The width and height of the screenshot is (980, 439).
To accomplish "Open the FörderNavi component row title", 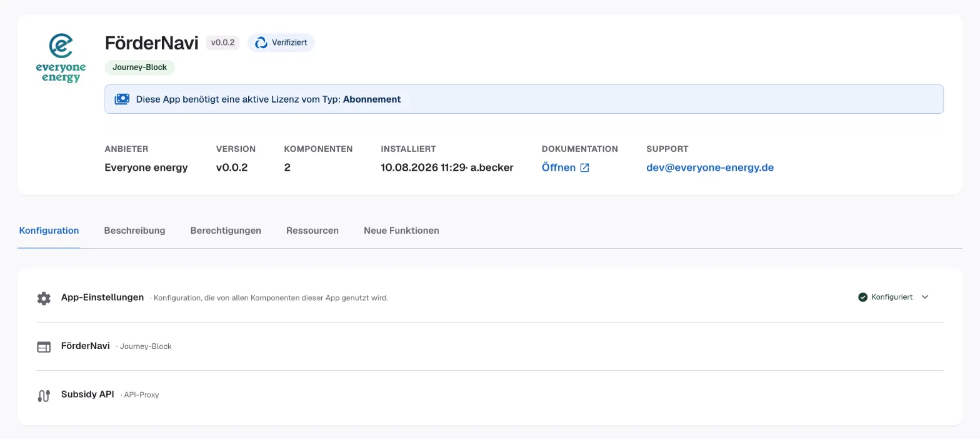I will [86, 345].
